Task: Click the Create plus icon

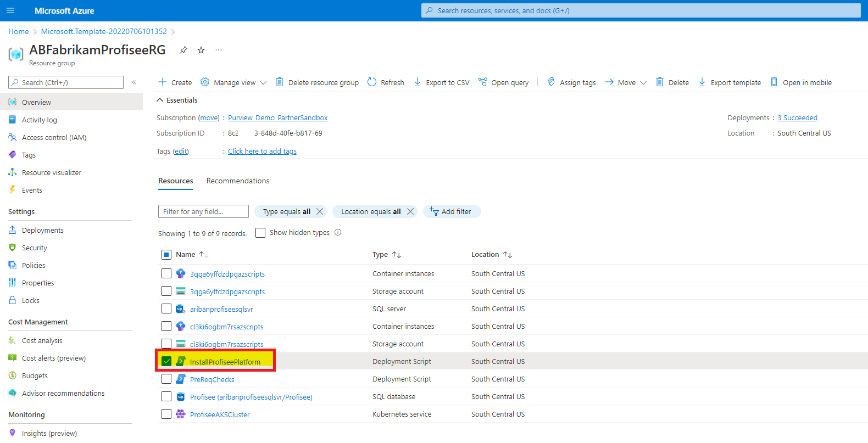Action: point(163,82)
